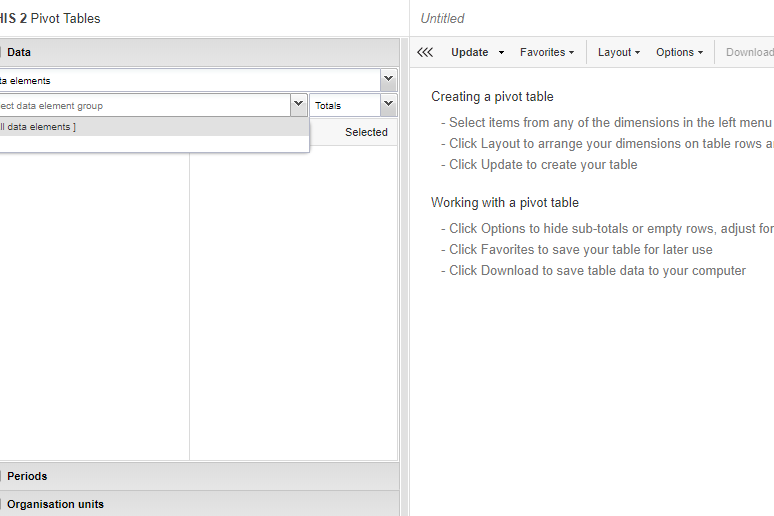Collapse the left panel with triple-chevron icon
The width and height of the screenshot is (774, 516).
click(x=425, y=52)
